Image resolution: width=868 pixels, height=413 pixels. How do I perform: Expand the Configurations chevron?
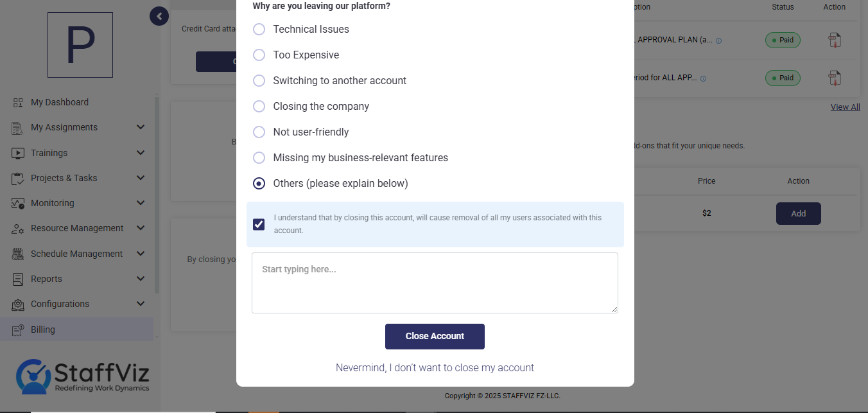pos(141,304)
